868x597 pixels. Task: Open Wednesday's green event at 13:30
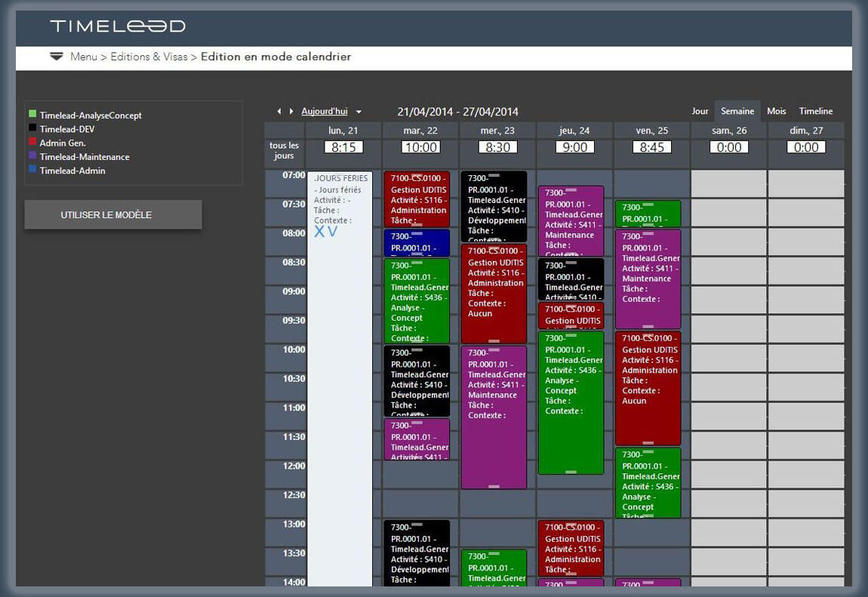click(494, 568)
